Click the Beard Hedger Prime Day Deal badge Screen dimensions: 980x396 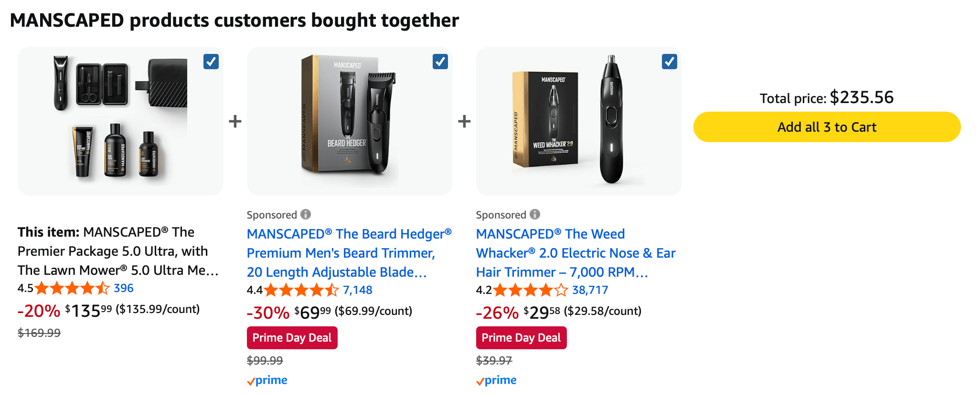[x=292, y=338]
